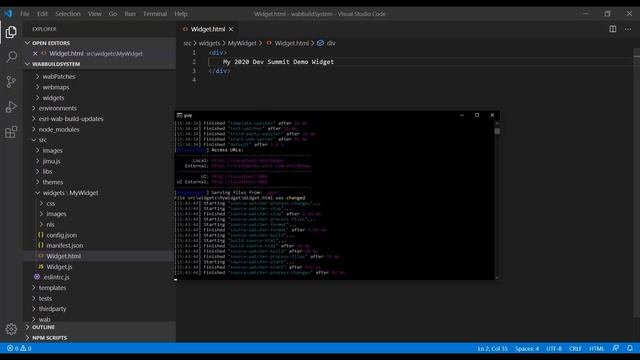Collapse the src folder

click(42, 140)
